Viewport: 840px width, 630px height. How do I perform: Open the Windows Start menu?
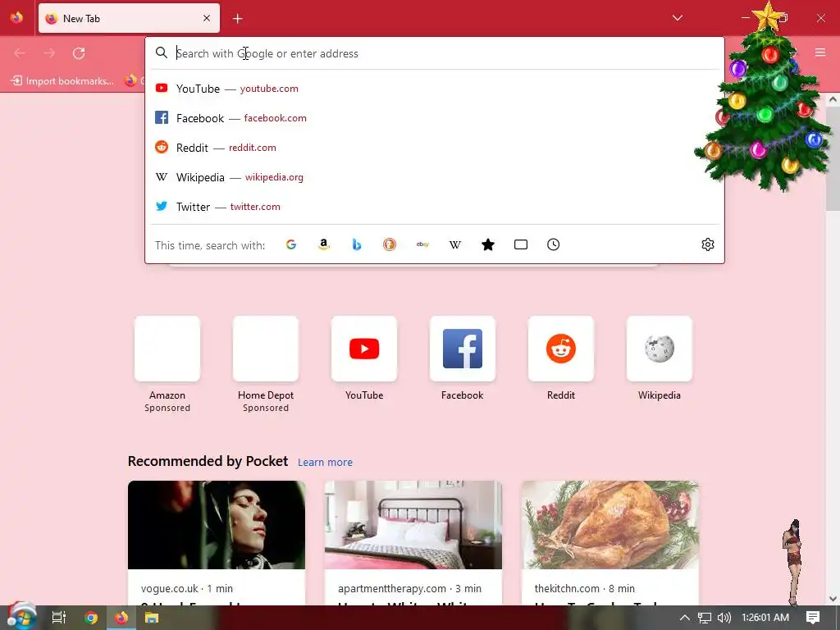click(21, 617)
